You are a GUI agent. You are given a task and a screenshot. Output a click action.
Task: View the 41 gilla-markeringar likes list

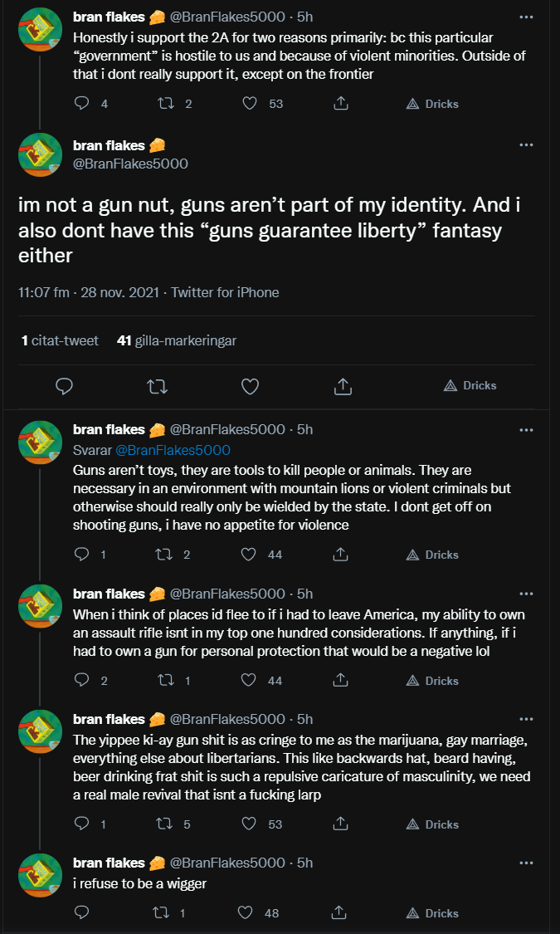[x=177, y=340]
